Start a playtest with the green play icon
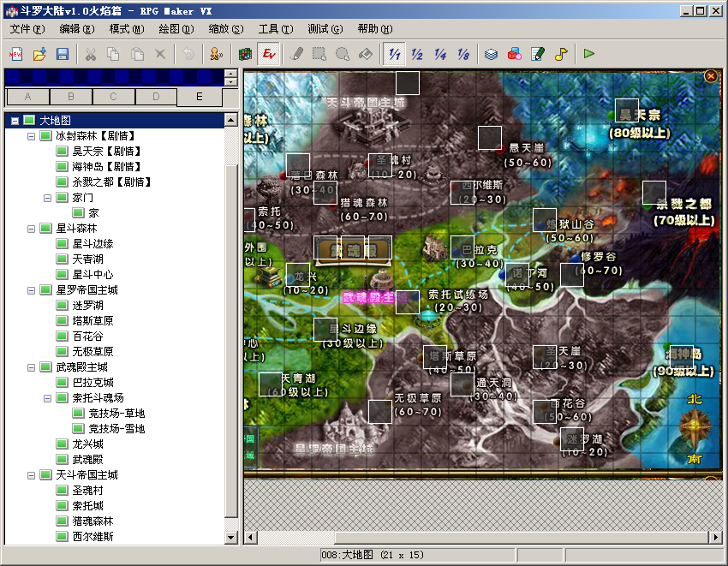The height and width of the screenshot is (566, 728). [589, 54]
